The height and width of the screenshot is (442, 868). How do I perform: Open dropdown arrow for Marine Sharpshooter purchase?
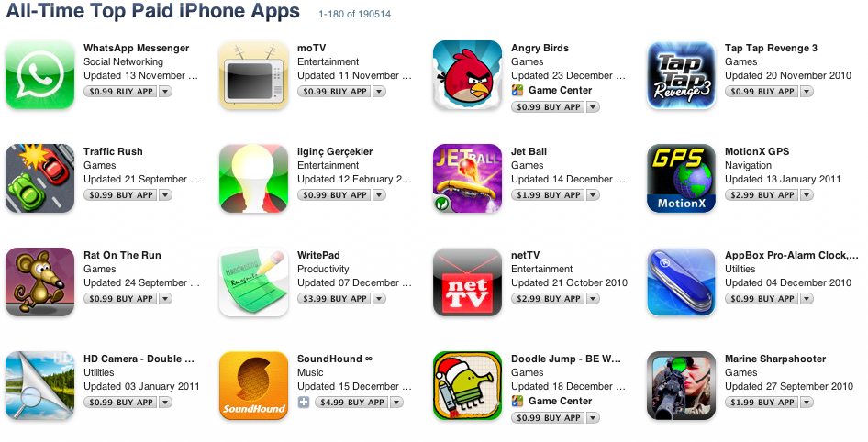tap(807, 403)
